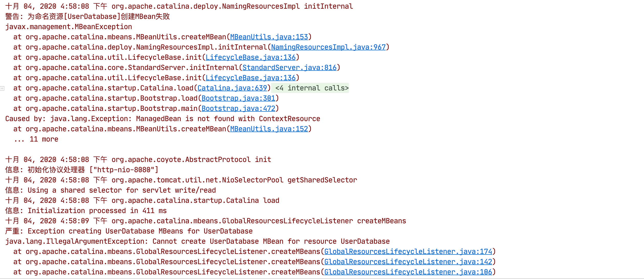
Task: Open StandardServer.java:816 source link
Action: (x=289, y=68)
